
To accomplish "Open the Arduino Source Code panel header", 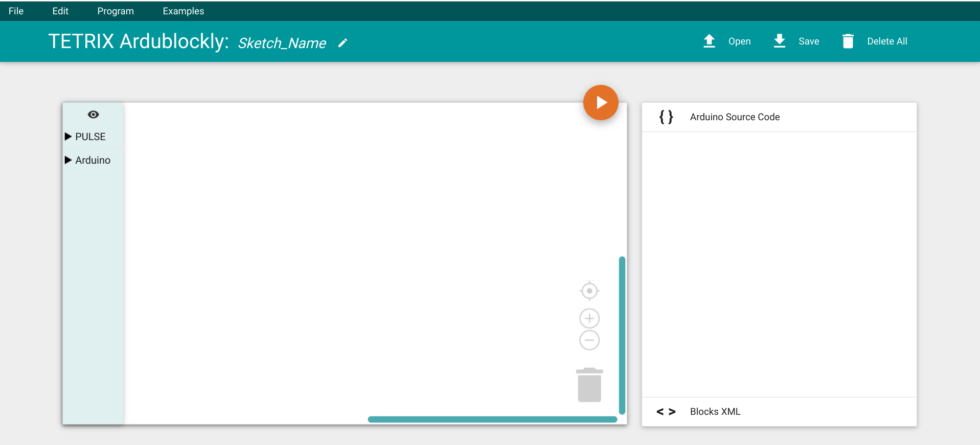I will [x=779, y=117].
